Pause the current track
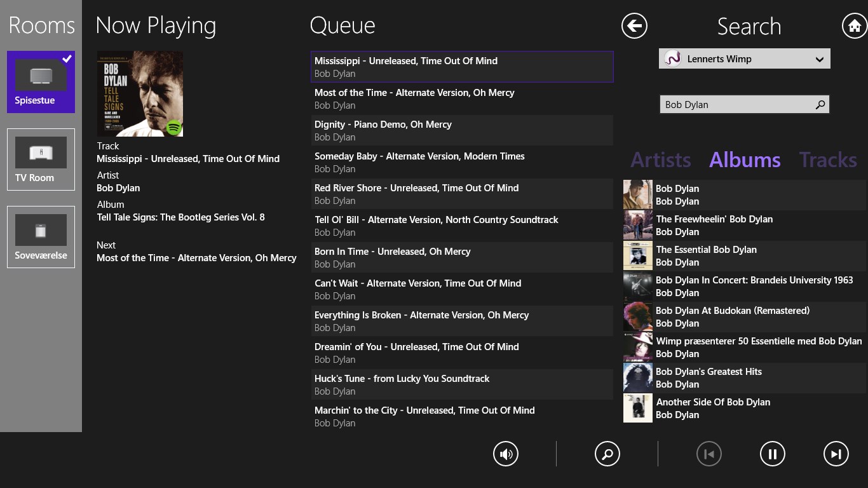Image resolution: width=868 pixels, height=488 pixels. point(773,454)
